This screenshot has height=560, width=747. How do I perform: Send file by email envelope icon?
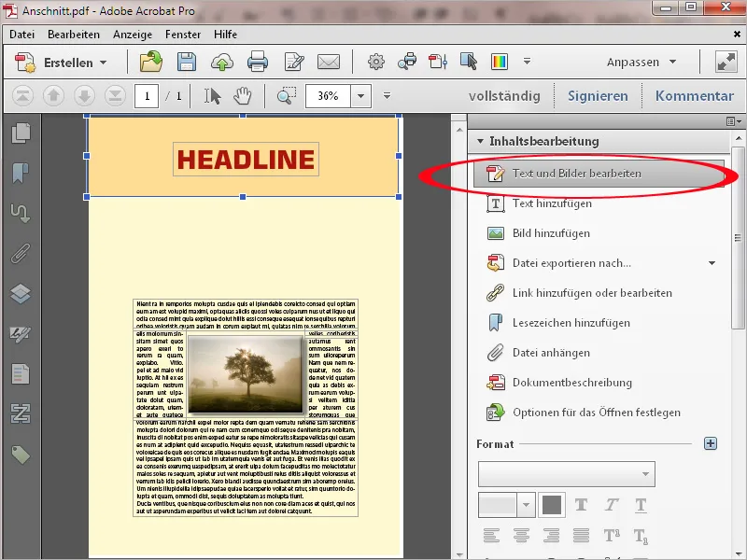[329, 62]
